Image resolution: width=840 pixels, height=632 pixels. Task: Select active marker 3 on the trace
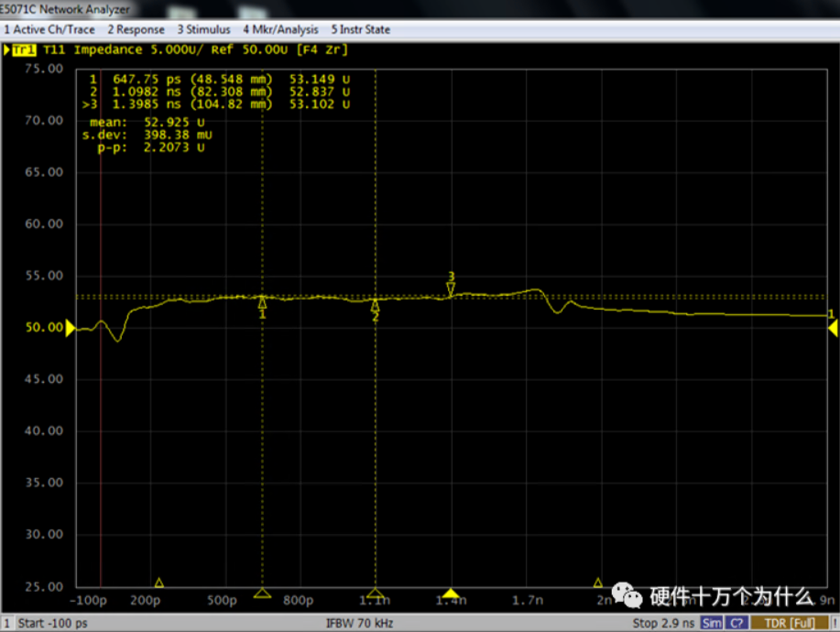451,289
